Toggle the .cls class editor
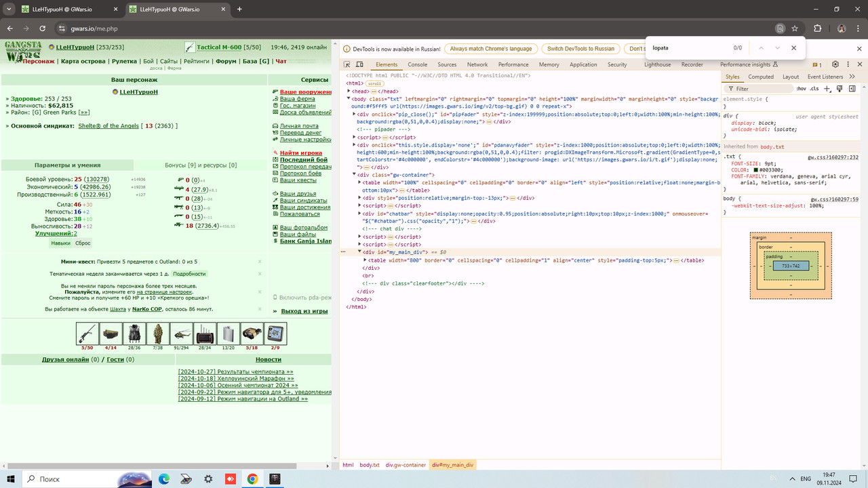 pos(814,89)
